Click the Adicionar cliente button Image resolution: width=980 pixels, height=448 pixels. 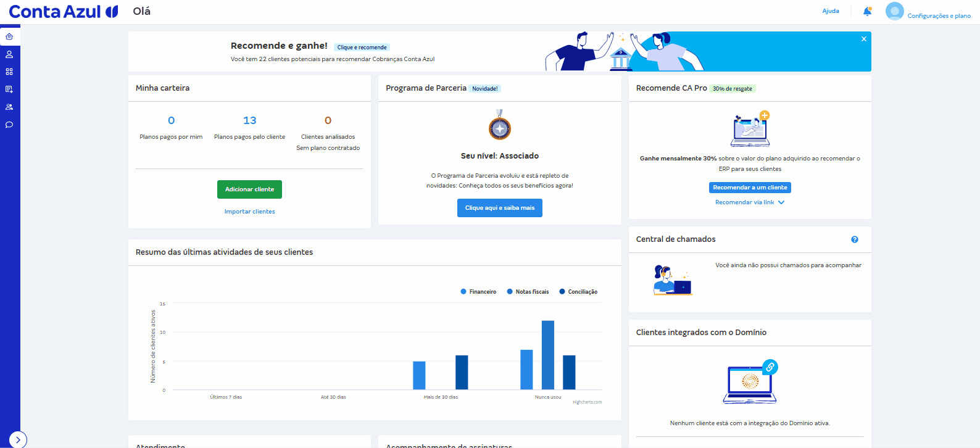point(249,189)
